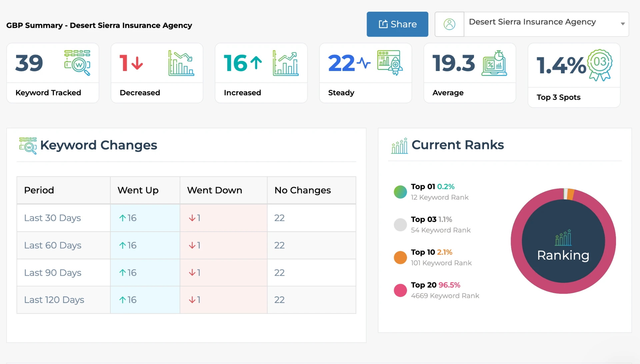Click the GBP Summary page title
Viewport: 640px width, 364px height.
coord(99,25)
